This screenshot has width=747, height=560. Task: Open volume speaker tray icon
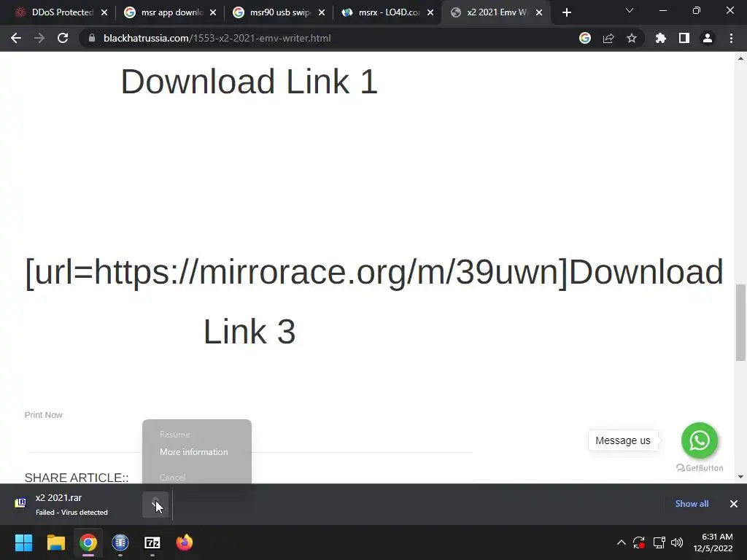tap(677, 542)
